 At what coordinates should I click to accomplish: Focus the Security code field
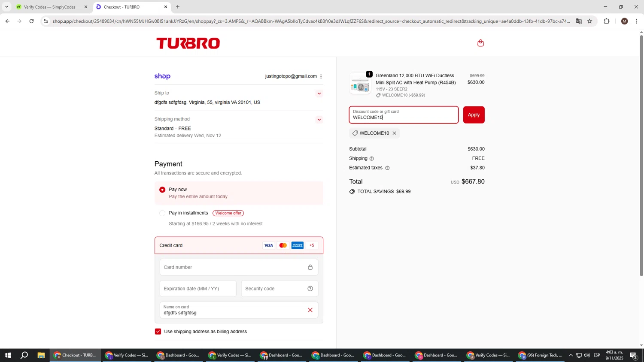click(279, 289)
